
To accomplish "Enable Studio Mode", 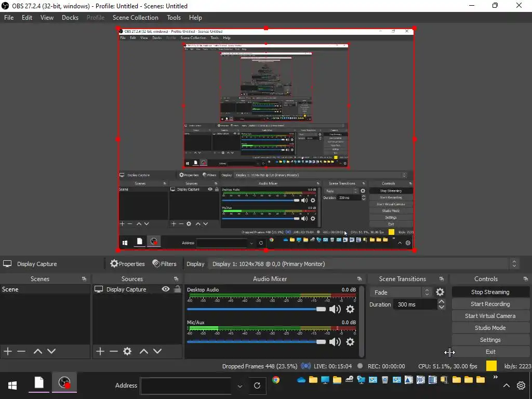I will (490, 328).
